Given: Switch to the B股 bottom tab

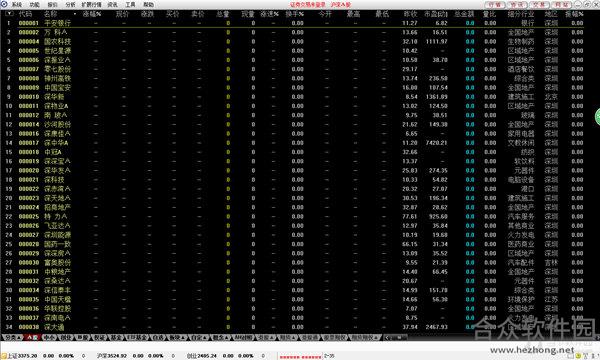Looking at the screenshot, I should [x=83, y=338].
